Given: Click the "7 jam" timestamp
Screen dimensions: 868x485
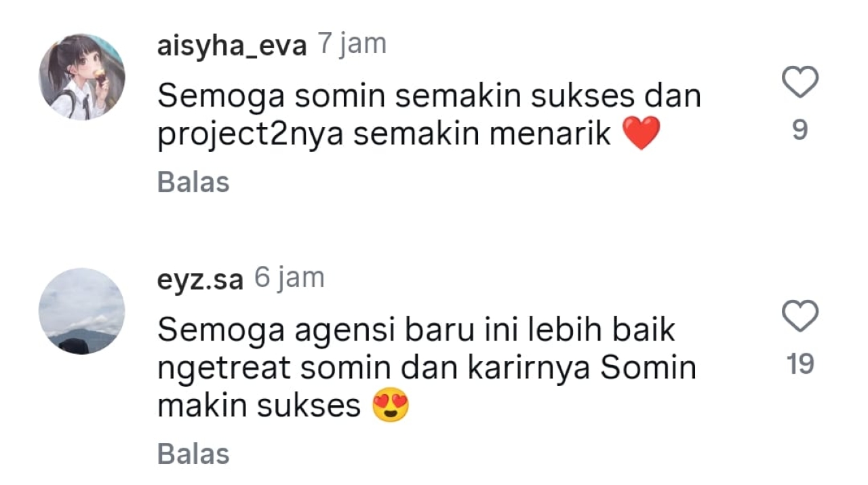Looking at the screenshot, I should tap(352, 45).
